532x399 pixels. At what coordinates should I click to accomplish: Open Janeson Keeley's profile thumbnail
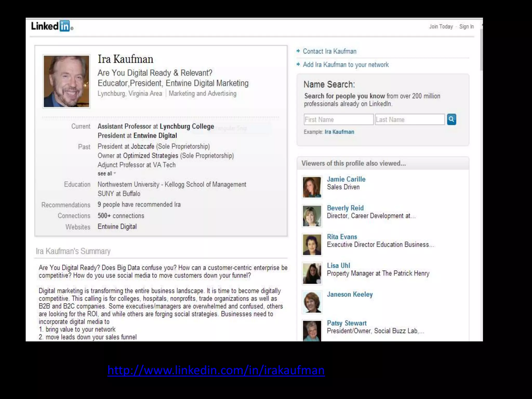pos(312,302)
